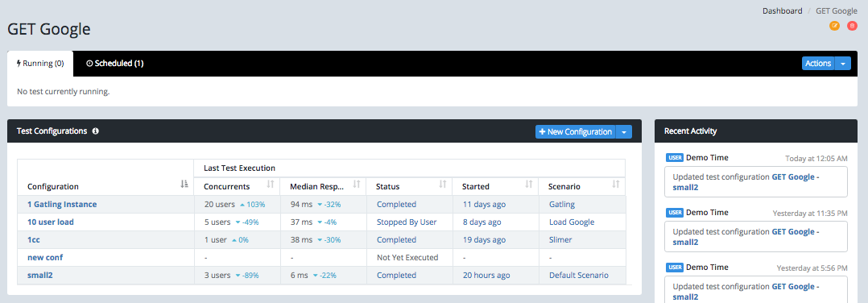868x303 pixels.
Task: Open the Load Google scenario link
Action: [x=572, y=222]
